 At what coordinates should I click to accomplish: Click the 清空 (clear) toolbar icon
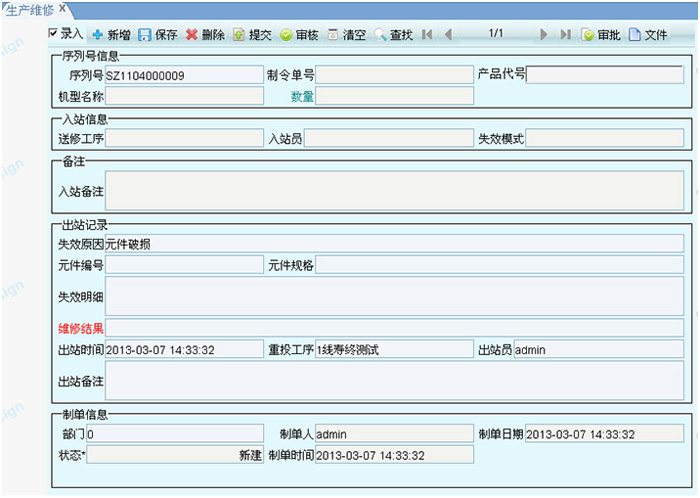tap(333, 35)
